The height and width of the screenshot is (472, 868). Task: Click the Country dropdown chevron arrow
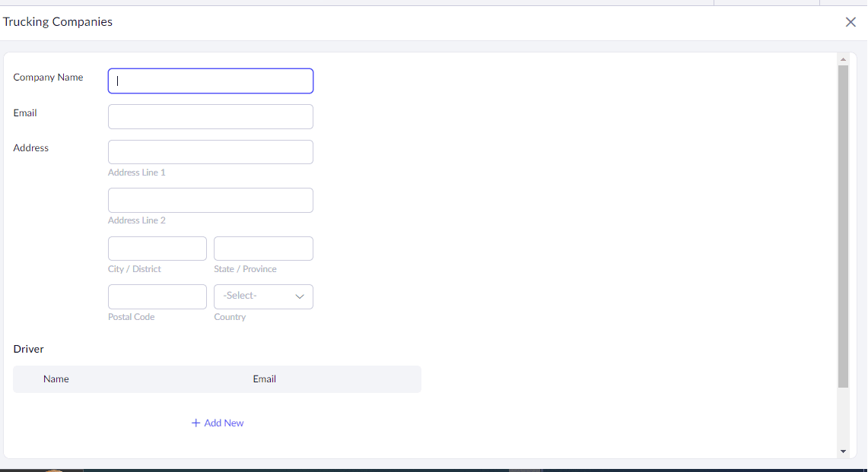(x=300, y=296)
